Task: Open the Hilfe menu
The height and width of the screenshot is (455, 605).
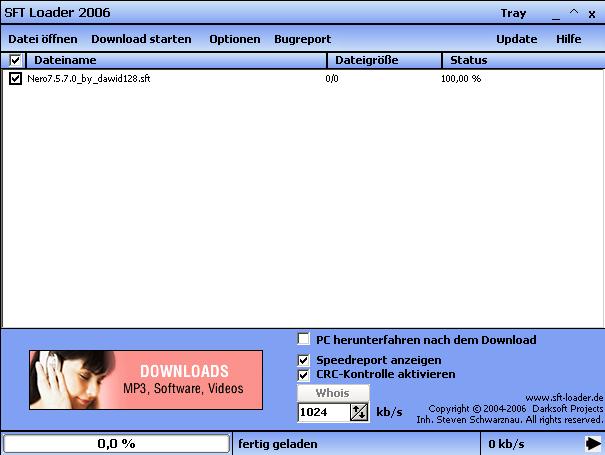Action: [x=569, y=39]
